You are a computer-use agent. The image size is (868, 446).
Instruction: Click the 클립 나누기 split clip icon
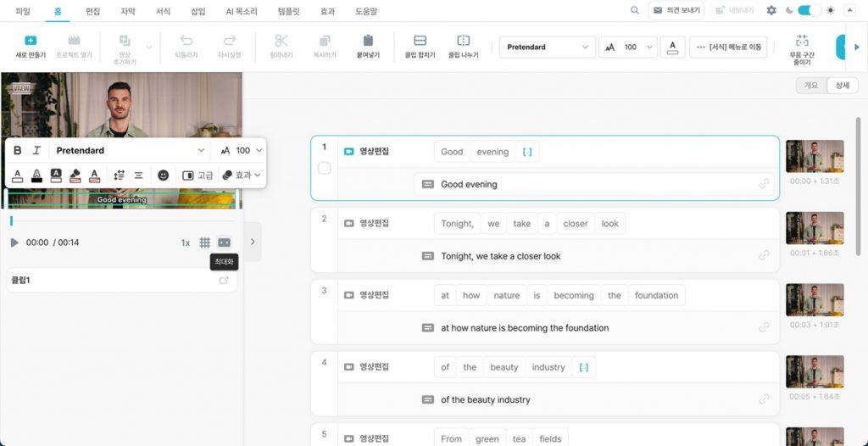point(463,42)
